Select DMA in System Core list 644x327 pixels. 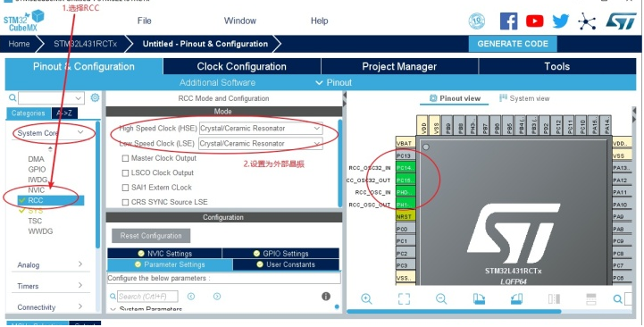36,159
